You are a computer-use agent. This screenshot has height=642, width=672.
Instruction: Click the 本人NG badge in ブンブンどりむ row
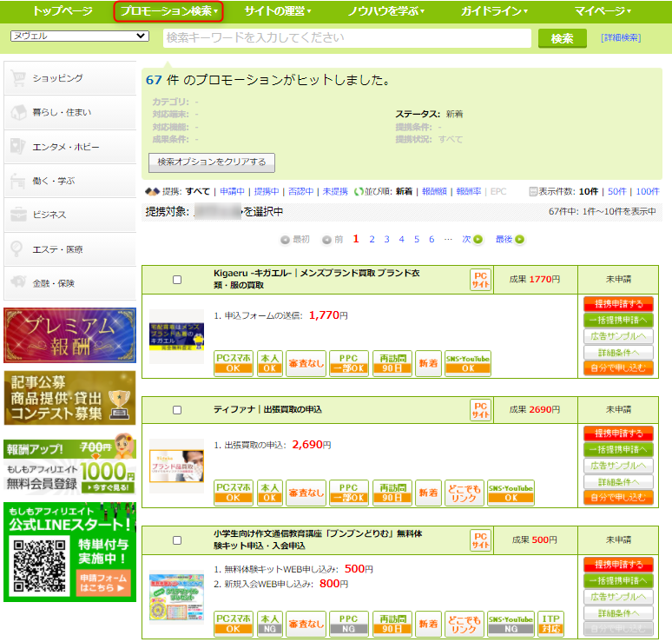click(269, 624)
